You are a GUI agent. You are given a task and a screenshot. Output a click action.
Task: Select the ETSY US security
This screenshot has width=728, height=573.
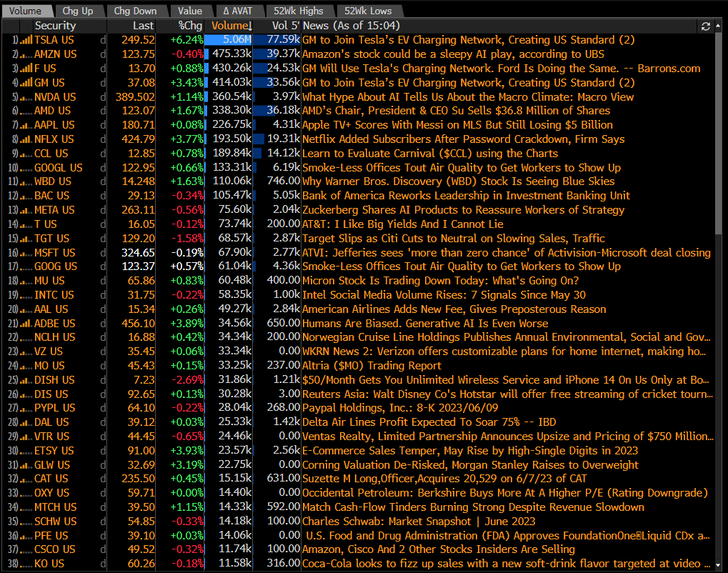tap(54, 451)
